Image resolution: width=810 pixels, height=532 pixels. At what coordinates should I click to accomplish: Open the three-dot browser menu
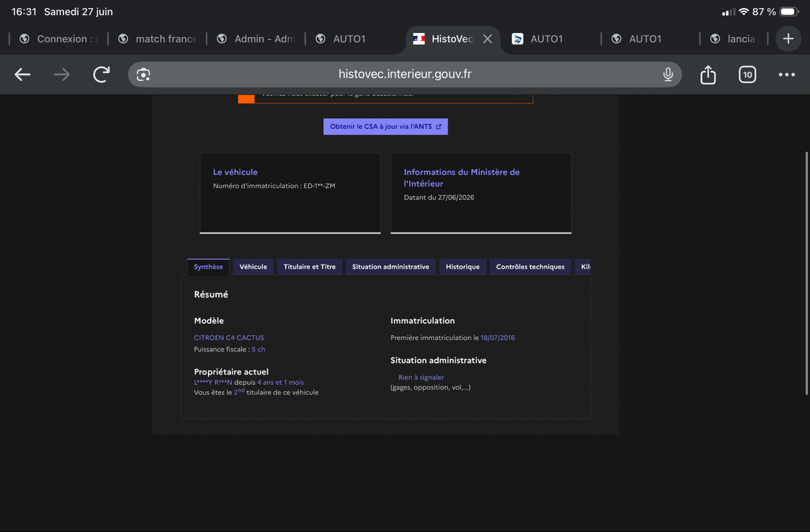click(x=786, y=75)
